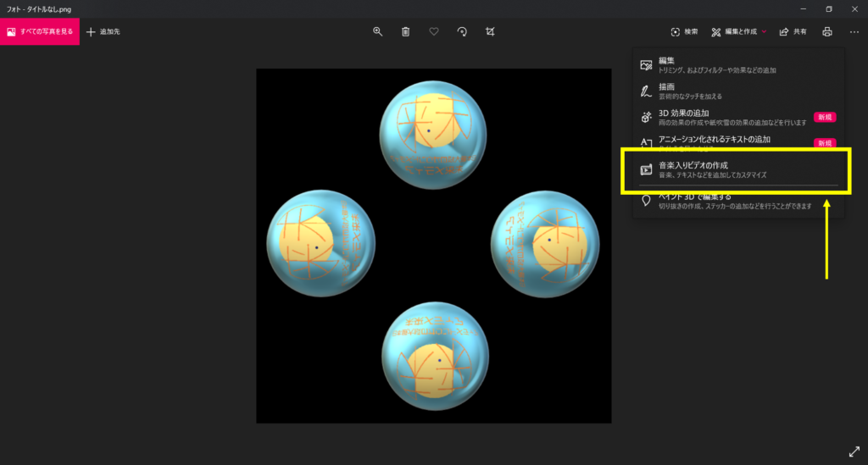The image size is (868, 465).
Task: Open すべての写真を見る button
Action: click(40, 31)
